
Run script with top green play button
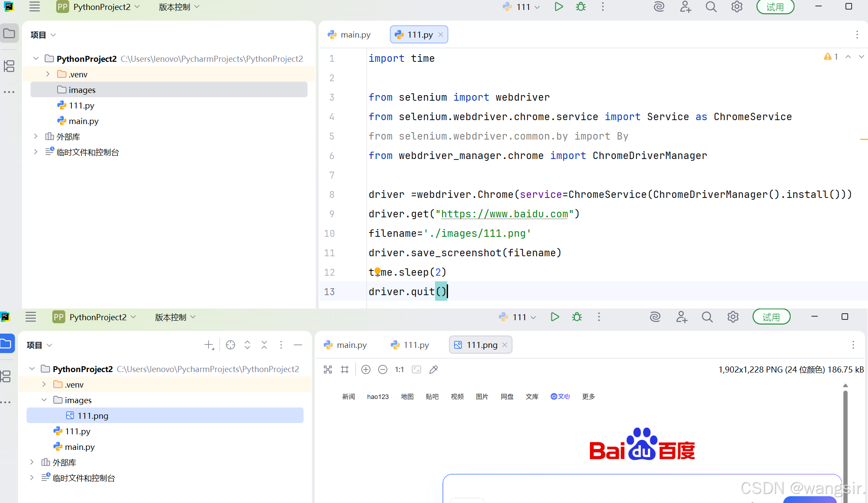pos(558,7)
